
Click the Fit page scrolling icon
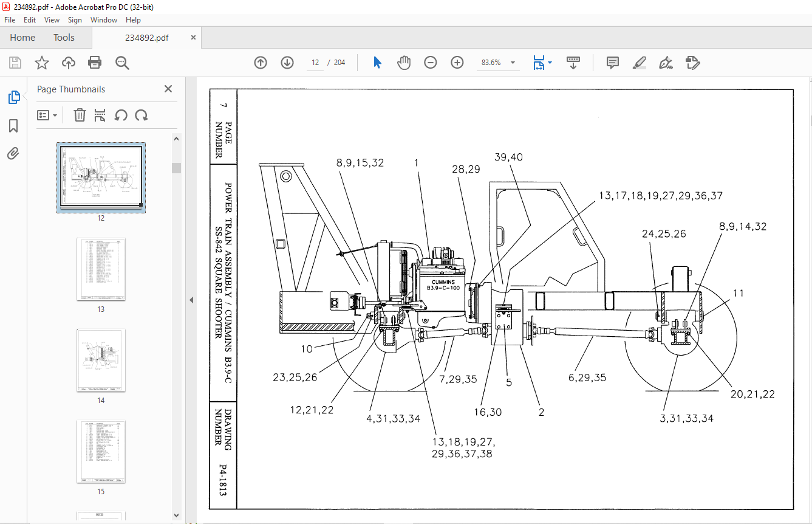click(539, 63)
